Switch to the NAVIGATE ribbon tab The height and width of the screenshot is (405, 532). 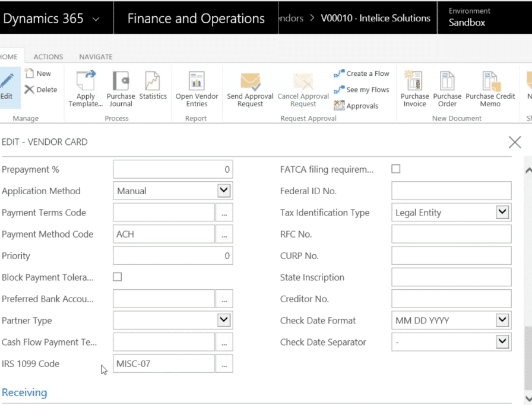tap(96, 56)
